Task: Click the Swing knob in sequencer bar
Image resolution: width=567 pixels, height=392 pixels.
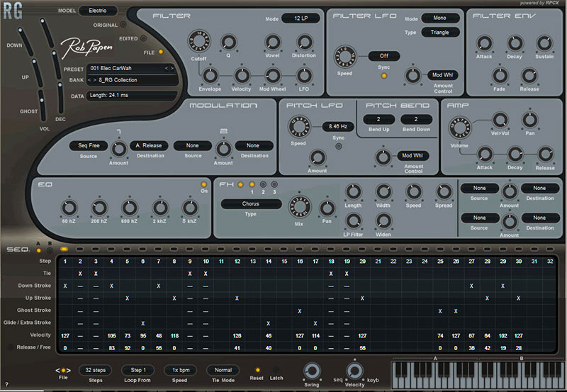Action: pyautogui.click(x=311, y=371)
